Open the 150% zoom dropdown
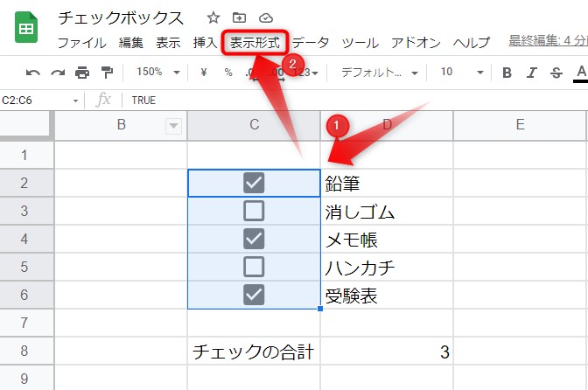 click(x=157, y=72)
